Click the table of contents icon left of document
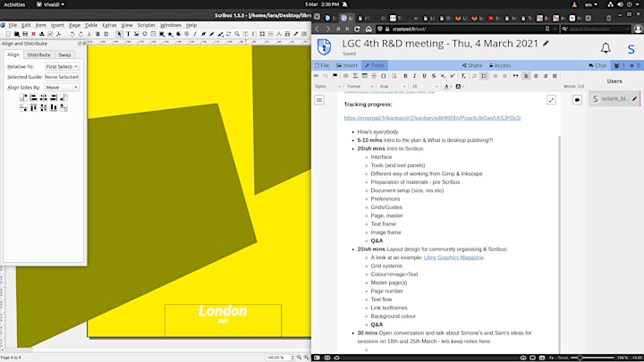Image resolution: width=644 pixels, height=362 pixels. [319, 100]
